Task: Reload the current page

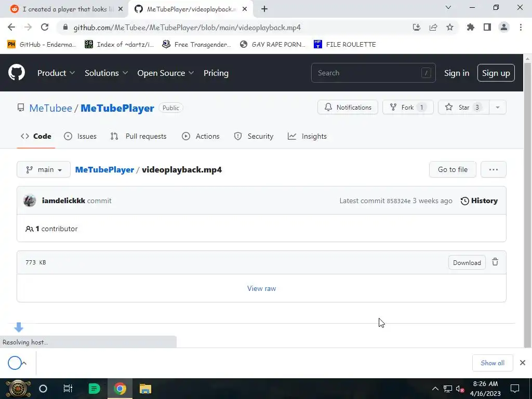Action: click(x=45, y=28)
